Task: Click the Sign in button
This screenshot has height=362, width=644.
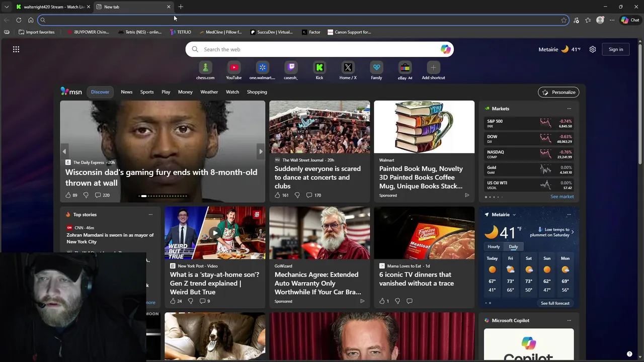Action: click(616, 49)
